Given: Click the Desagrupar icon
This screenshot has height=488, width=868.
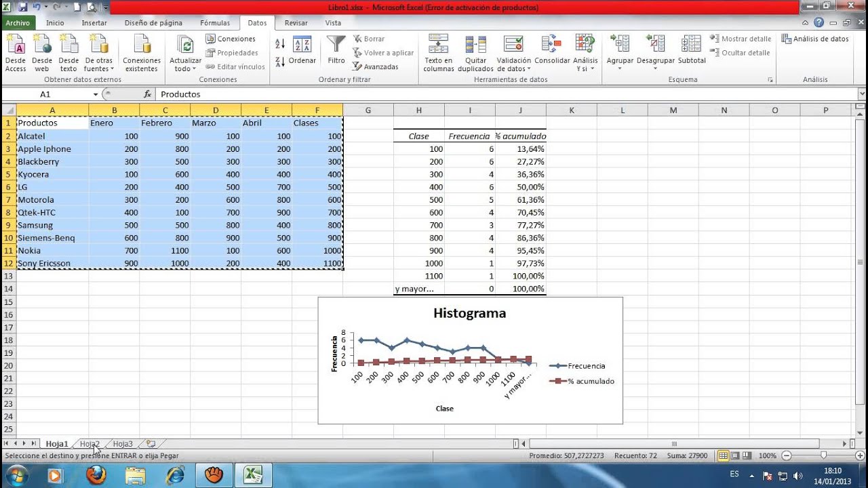Looking at the screenshot, I should click(x=656, y=45).
